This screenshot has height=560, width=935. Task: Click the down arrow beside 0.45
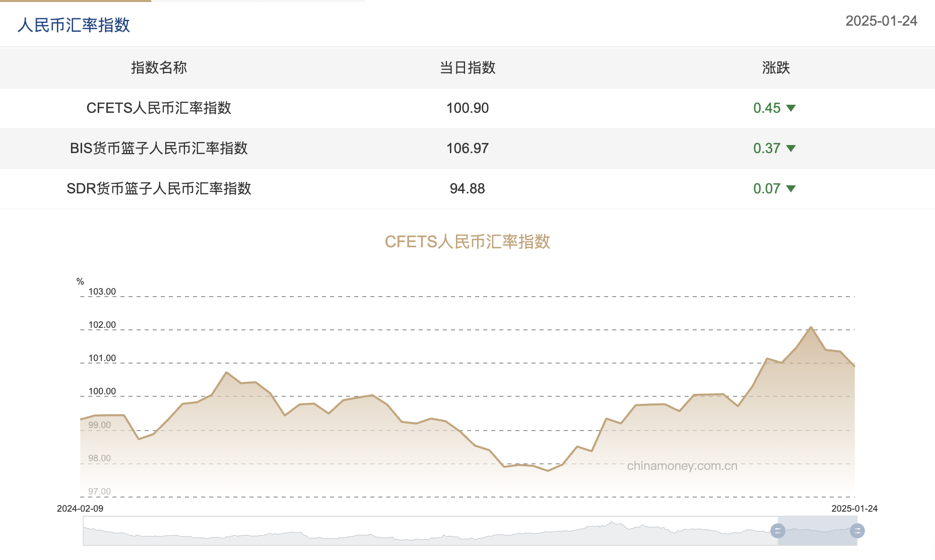click(791, 108)
